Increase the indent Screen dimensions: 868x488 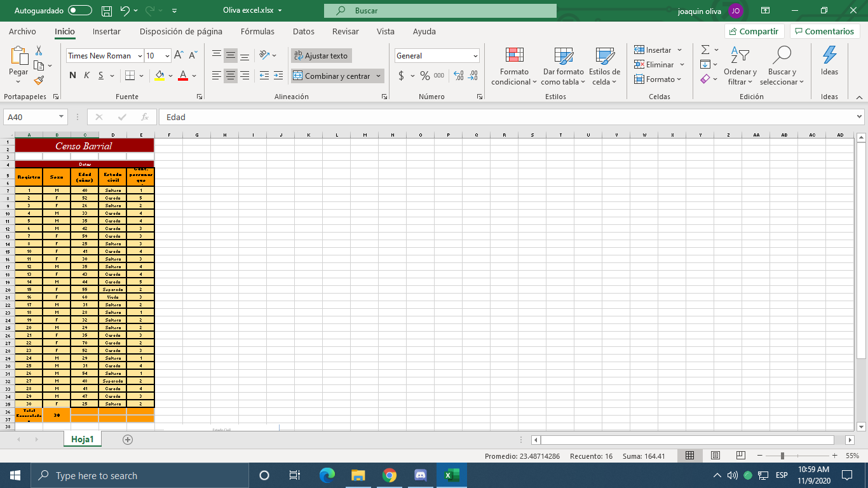coord(278,76)
